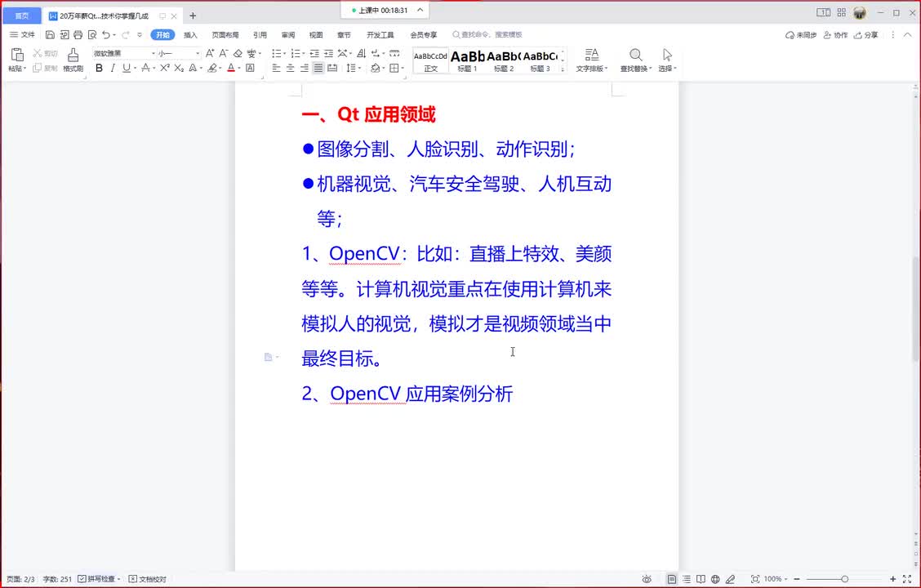The height and width of the screenshot is (588, 921).
Task: Click the sort text icon
Action: [361, 53]
